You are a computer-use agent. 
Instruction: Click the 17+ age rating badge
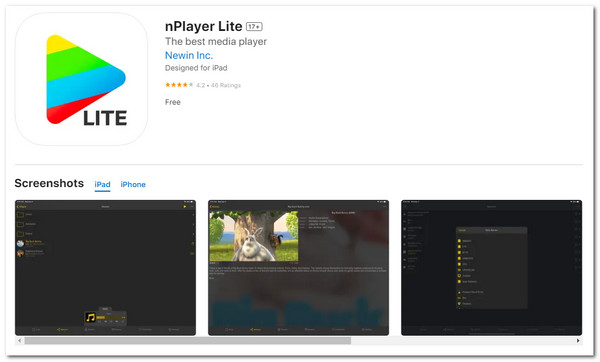coord(254,26)
